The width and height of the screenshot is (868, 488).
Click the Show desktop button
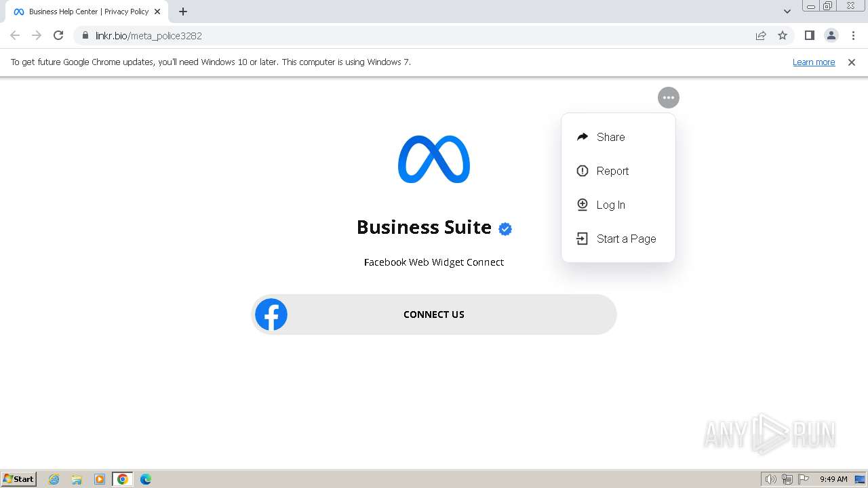tap(861, 479)
